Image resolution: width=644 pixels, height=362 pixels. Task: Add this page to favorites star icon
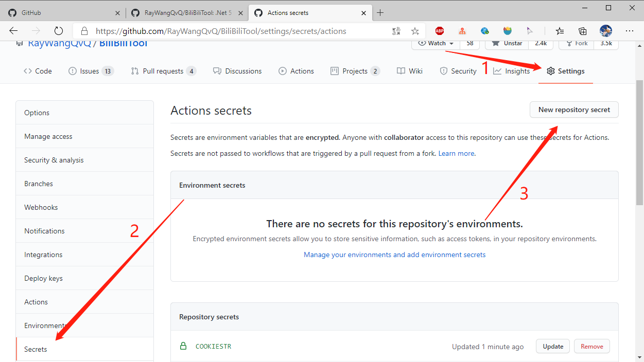coord(415,31)
